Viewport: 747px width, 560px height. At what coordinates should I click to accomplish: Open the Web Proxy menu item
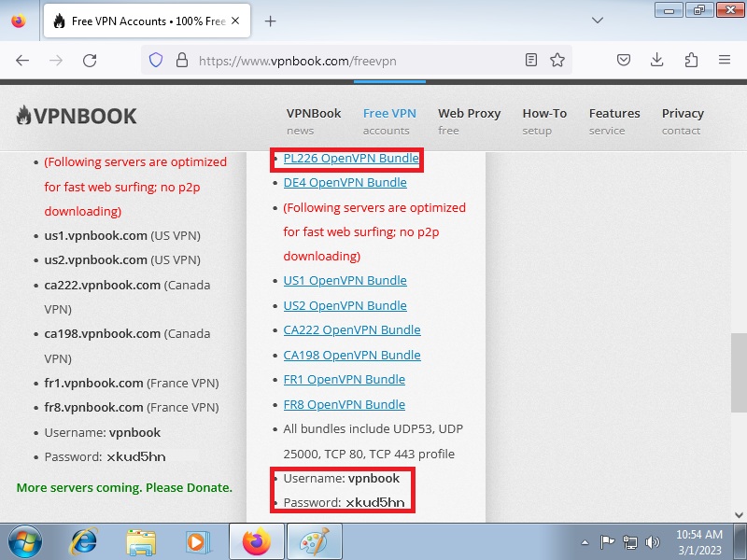[469, 120]
